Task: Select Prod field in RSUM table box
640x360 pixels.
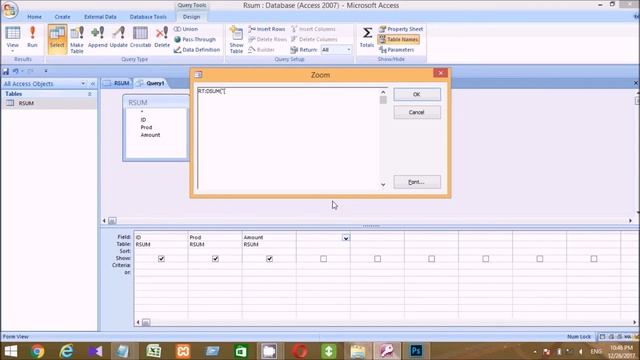Action: [146, 127]
